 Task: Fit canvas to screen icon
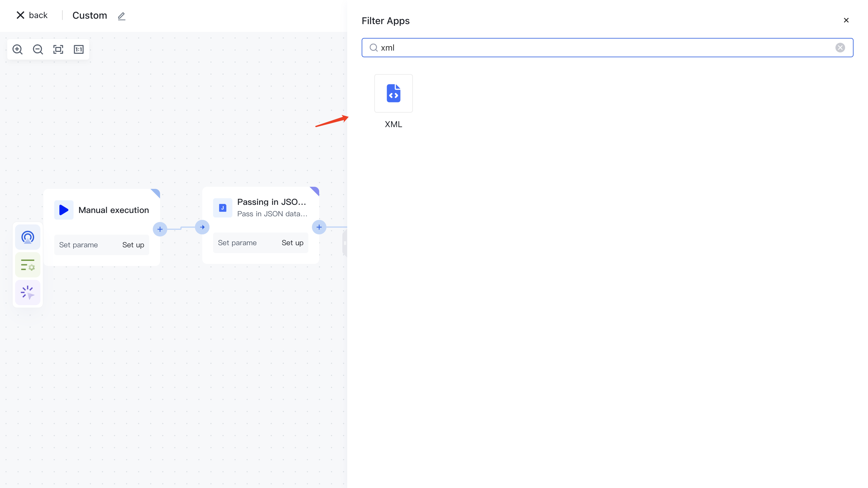click(58, 49)
